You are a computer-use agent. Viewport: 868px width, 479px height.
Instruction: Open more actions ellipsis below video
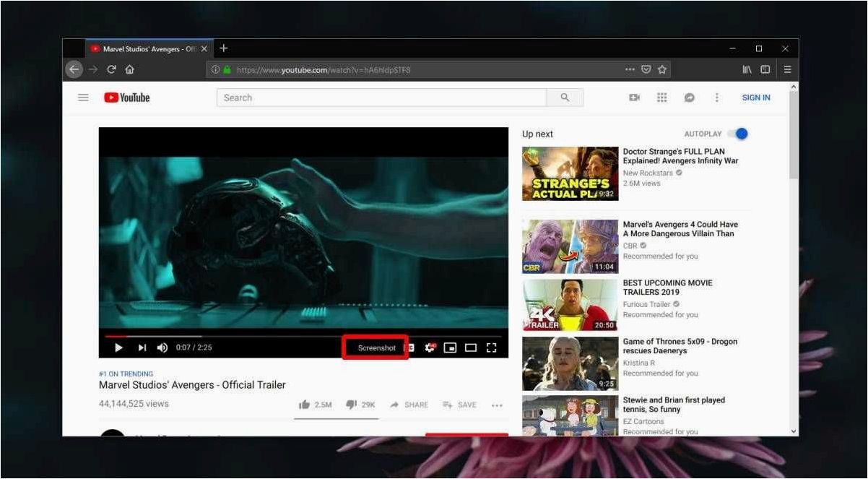click(497, 405)
